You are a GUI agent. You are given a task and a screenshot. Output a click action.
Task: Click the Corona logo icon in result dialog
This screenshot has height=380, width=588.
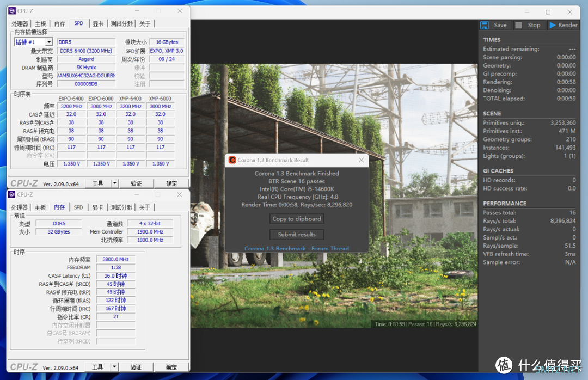232,160
